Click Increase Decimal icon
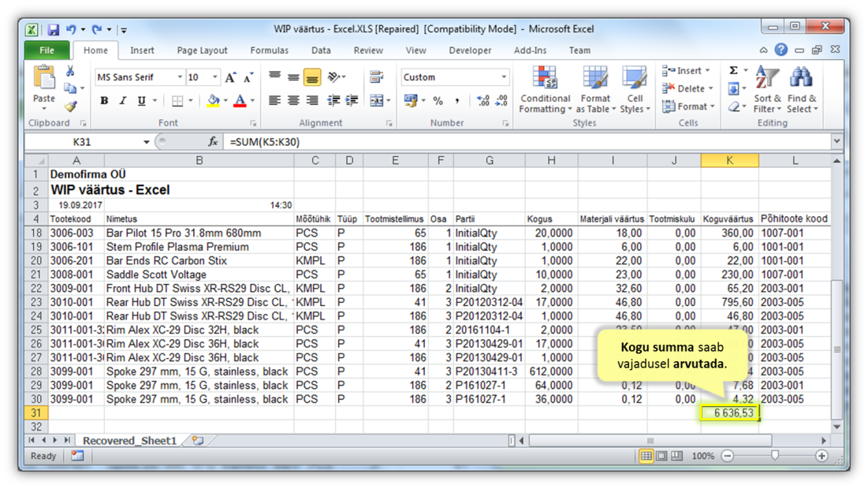This screenshot has width=868, height=489. coord(482,100)
